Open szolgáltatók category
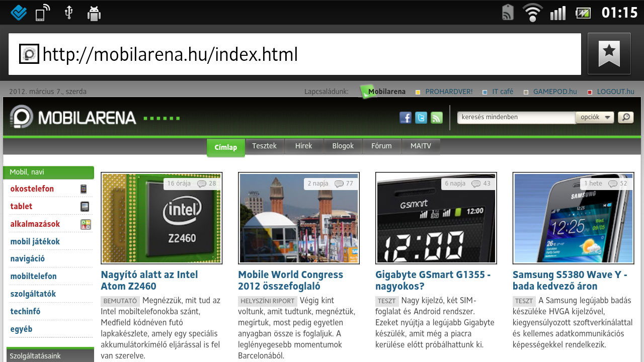The width and height of the screenshot is (644, 362). pyautogui.click(x=33, y=294)
